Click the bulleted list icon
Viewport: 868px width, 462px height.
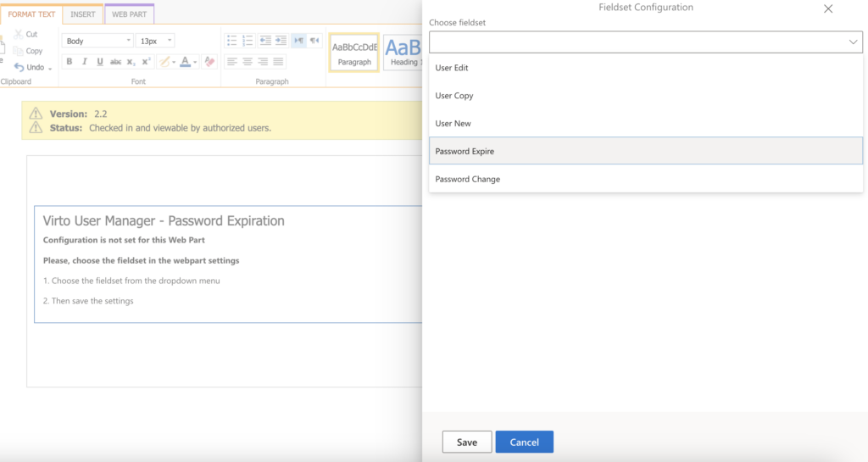click(x=232, y=40)
